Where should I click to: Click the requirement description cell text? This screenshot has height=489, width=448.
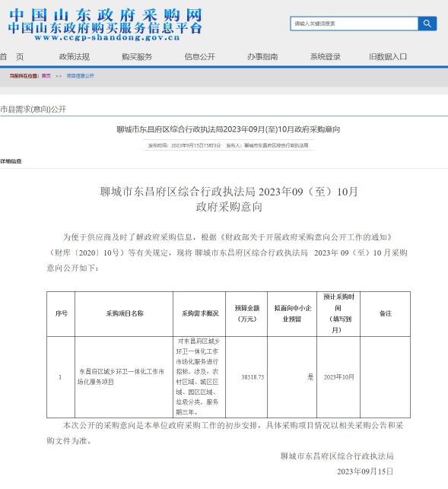[198, 376]
